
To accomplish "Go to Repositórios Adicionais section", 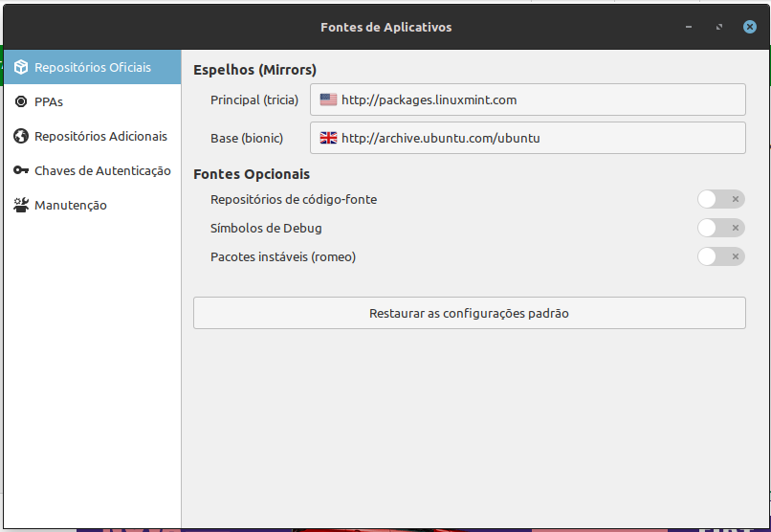I will [93, 136].
